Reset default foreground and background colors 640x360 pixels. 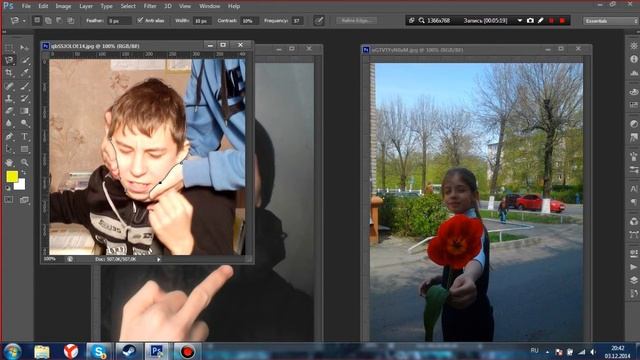click(x=8, y=188)
